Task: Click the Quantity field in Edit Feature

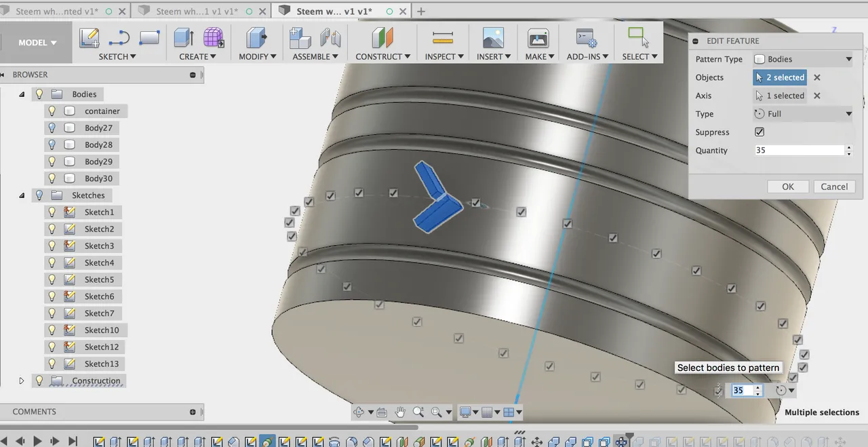Action: coord(800,151)
